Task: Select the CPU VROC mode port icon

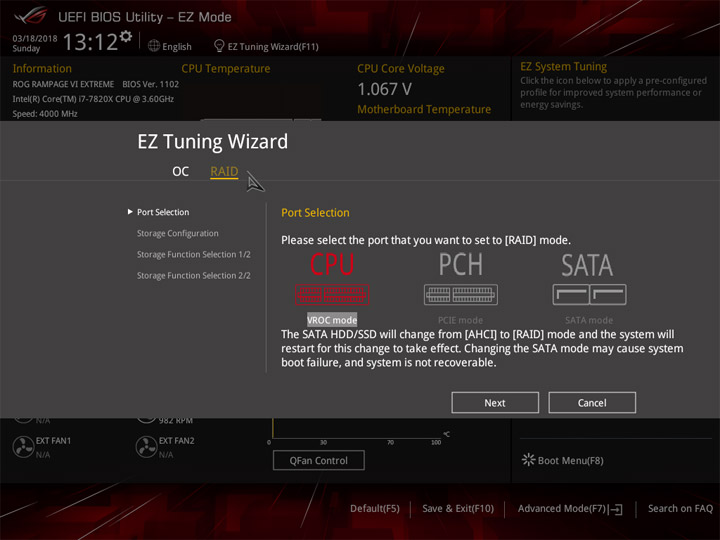Action: coord(332,294)
